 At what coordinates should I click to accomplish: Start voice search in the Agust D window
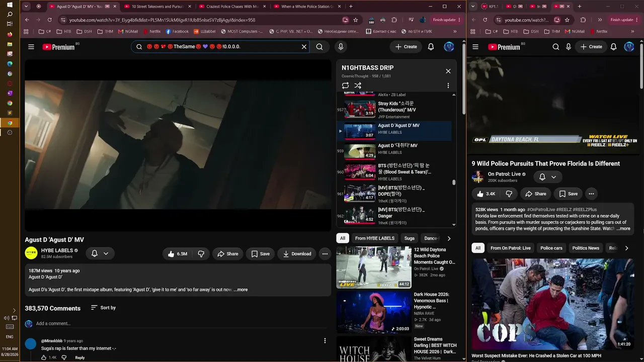pyautogui.click(x=341, y=47)
